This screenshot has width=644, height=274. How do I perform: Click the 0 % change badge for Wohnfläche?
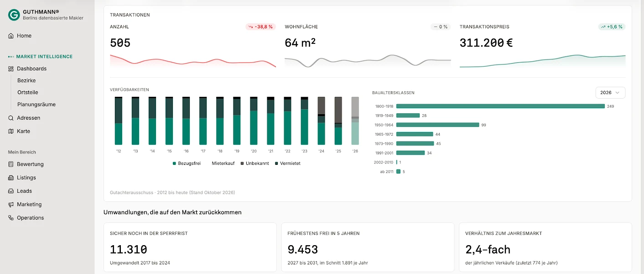pyautogui.click(x=441, y=27)
